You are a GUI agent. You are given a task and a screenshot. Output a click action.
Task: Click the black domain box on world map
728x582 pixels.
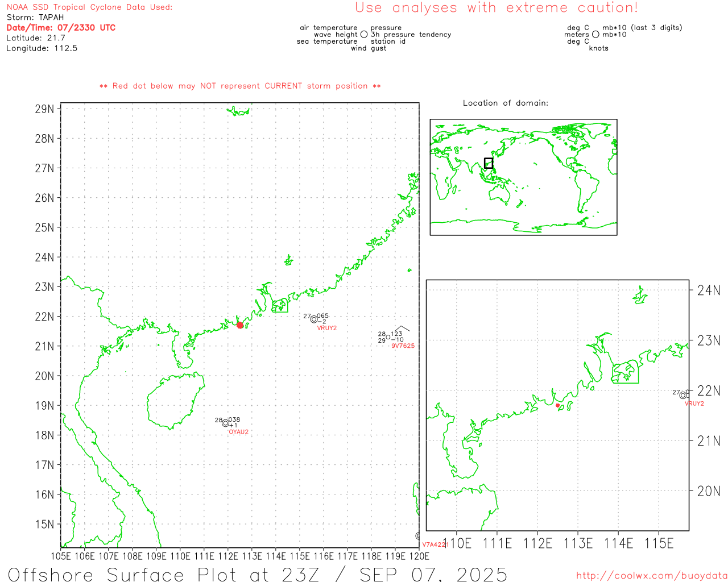489,163
